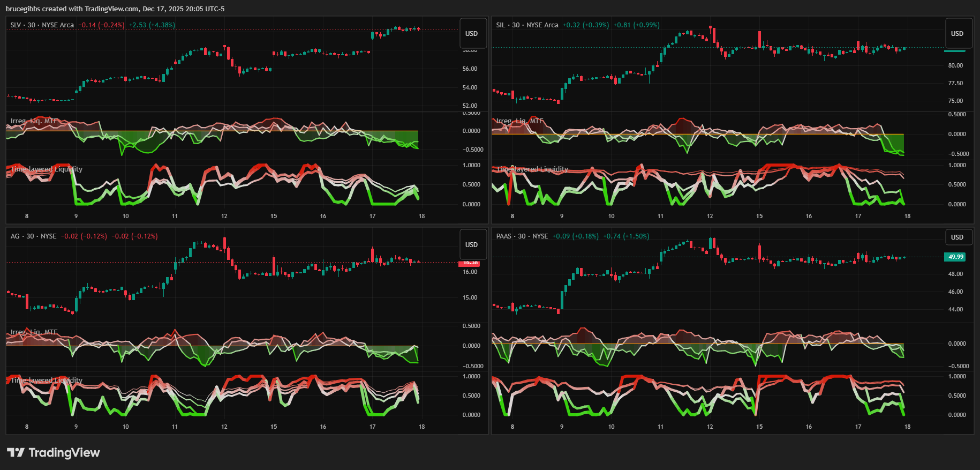
Task: Click Time-layered Liquidity label in SIL chart
Action: 532,169
